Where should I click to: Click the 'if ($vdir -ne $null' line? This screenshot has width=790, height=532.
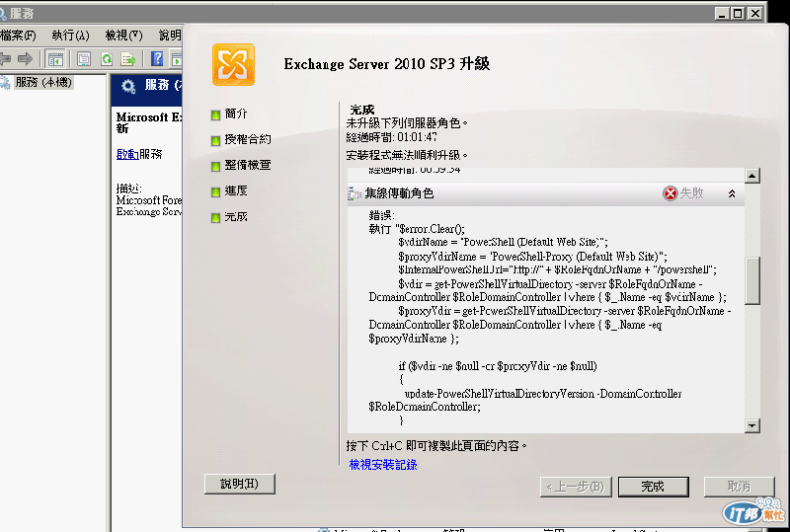pos(498,366)
